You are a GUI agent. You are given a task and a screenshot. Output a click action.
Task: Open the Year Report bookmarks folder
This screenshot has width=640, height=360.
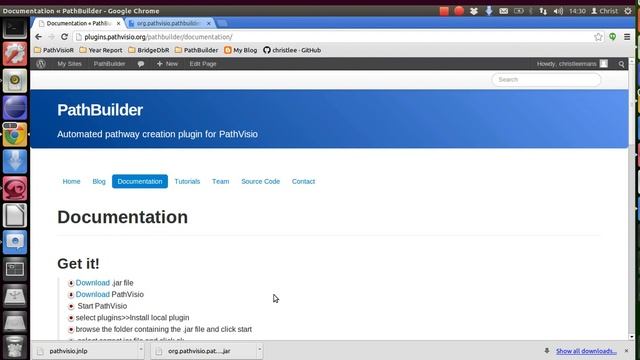tap(101, 50)
